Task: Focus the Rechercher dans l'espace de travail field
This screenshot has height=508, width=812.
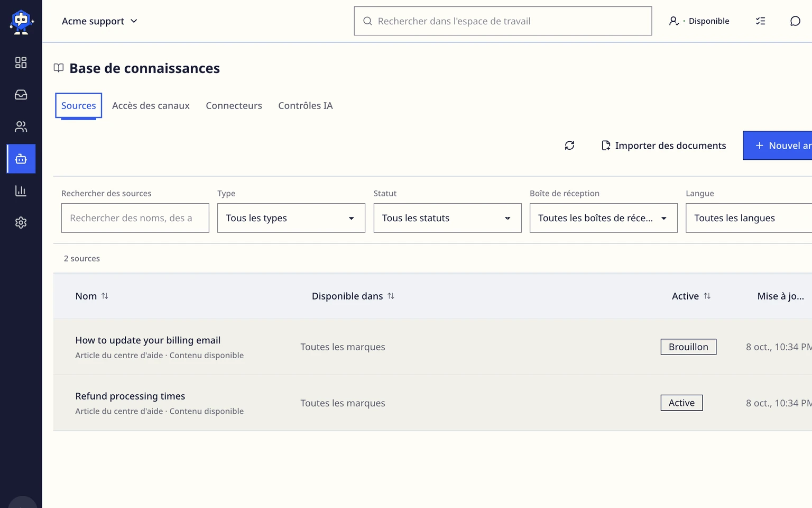Action: [x=503, y=21]
